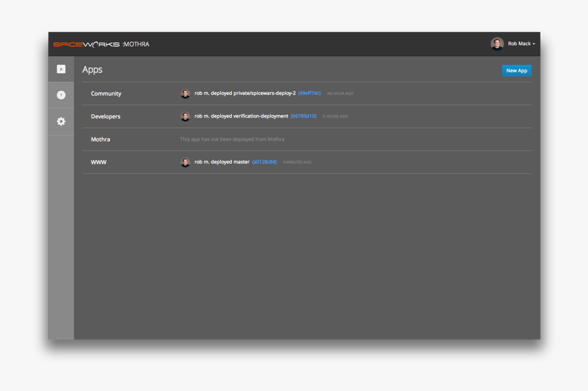Open the settings gear sidebar icon
This screenshot has width=588, height=391.
[61, 122]
